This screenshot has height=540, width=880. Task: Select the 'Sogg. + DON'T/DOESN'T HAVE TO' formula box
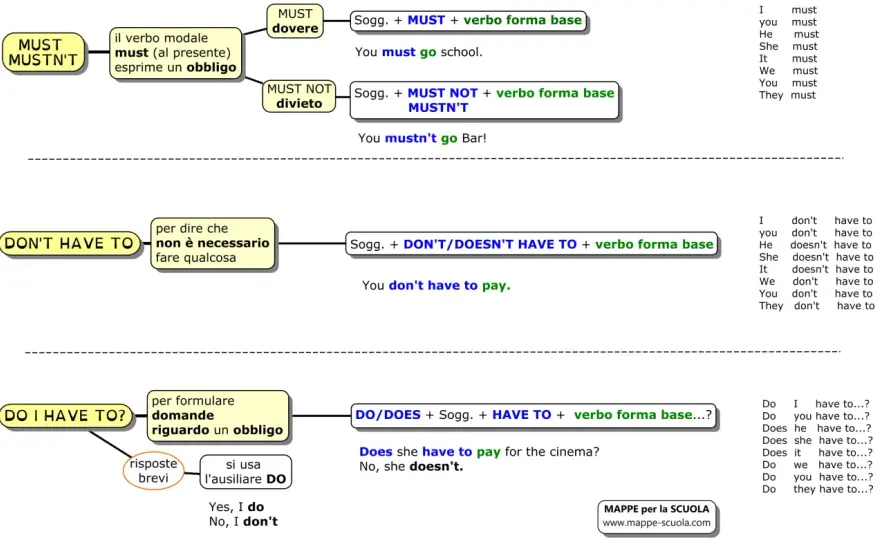(x=531, y=244)
